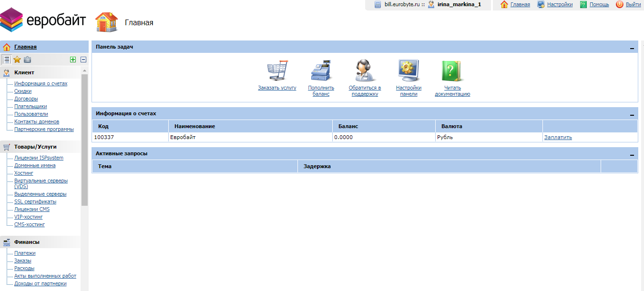
Task: Open Плательщики in the sidebar
Action: coord(31,106)
